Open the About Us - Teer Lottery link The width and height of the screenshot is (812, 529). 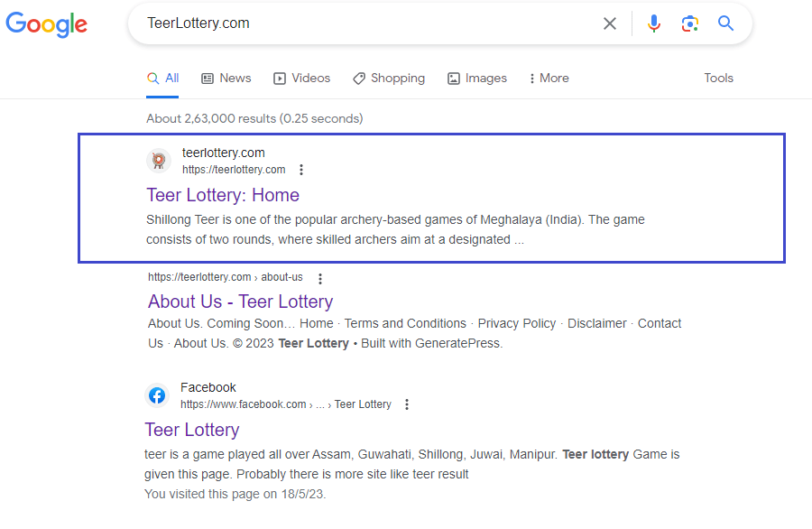click(x=240, y=302)
